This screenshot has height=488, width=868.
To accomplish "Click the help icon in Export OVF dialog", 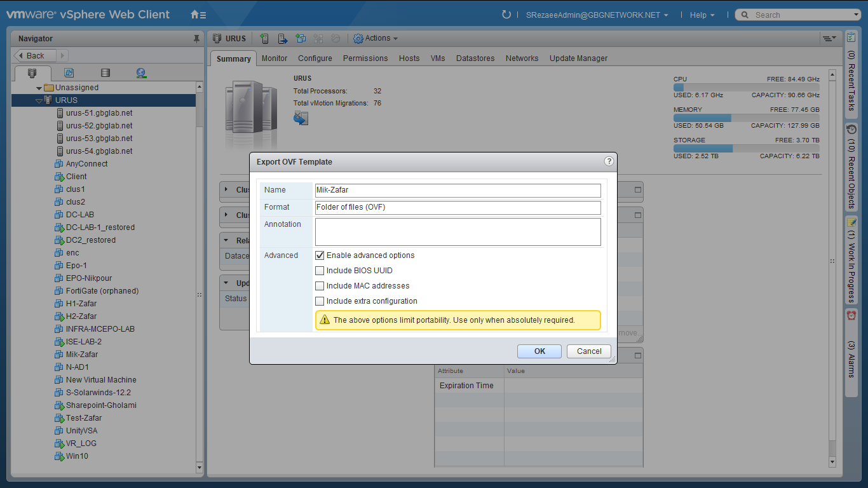I will (608, 161).
